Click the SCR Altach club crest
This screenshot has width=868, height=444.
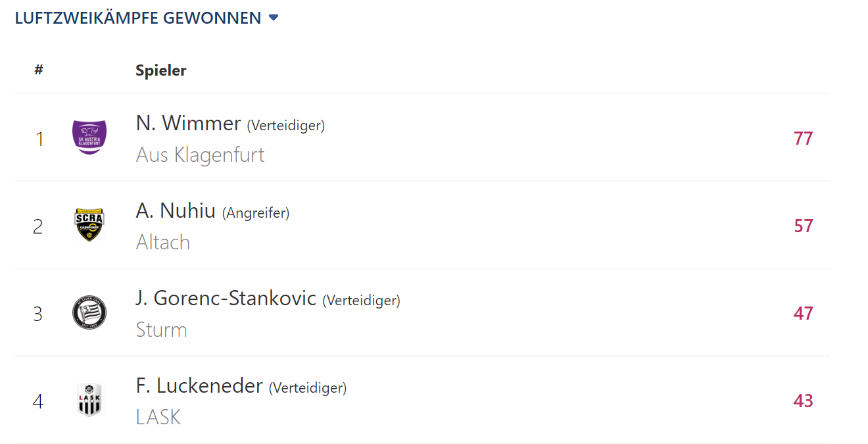89,225
